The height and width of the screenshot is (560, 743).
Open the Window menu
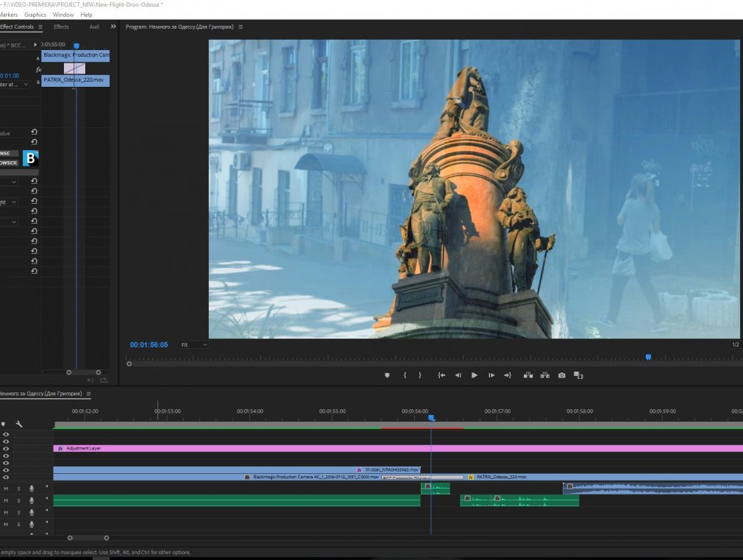[x=63, y=15]
